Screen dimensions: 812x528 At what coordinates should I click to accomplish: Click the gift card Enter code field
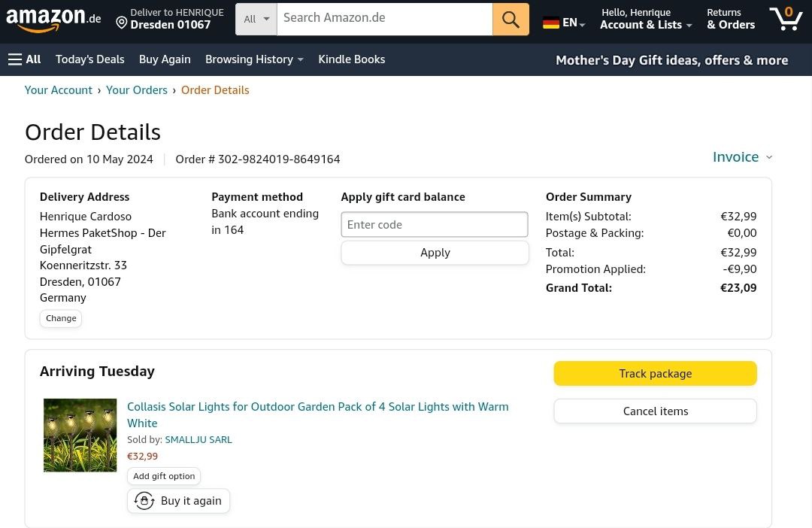[435, 225]
